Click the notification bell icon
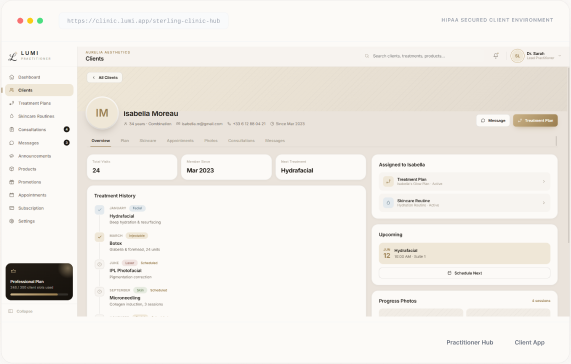571x364 pixels. point(496,56)
